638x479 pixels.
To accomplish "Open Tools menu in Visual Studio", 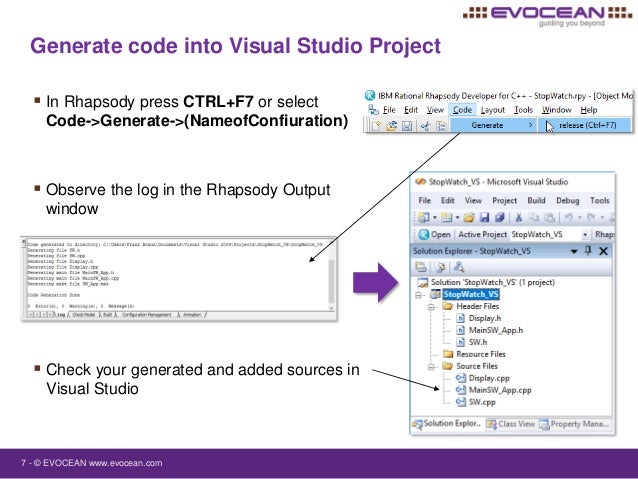I will pyautogui.click(x=600, y=200).
